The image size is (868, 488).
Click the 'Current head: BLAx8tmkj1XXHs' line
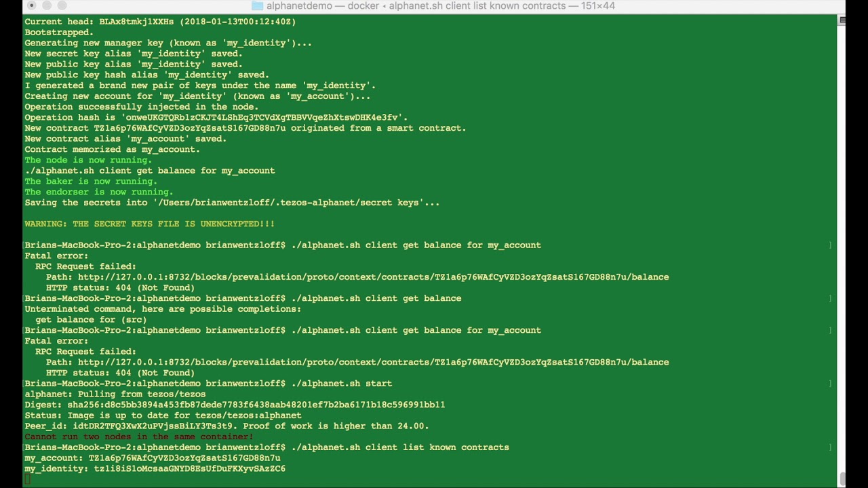(160, 22)
